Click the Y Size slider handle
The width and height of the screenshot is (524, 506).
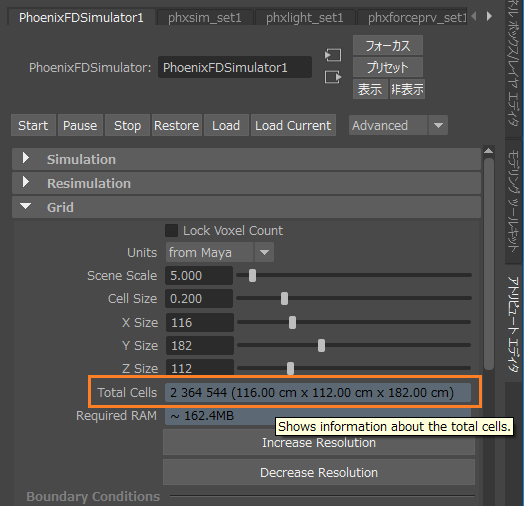(x=321, y=346)
